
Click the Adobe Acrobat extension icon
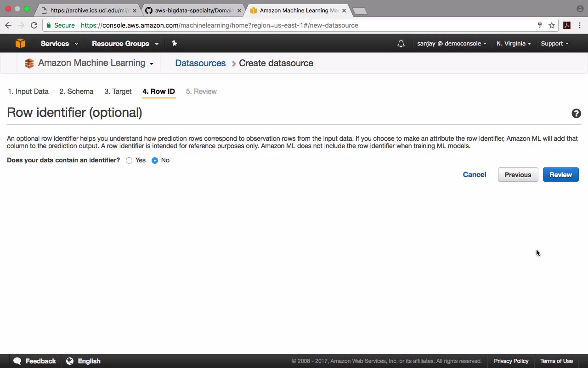point(567,25)
